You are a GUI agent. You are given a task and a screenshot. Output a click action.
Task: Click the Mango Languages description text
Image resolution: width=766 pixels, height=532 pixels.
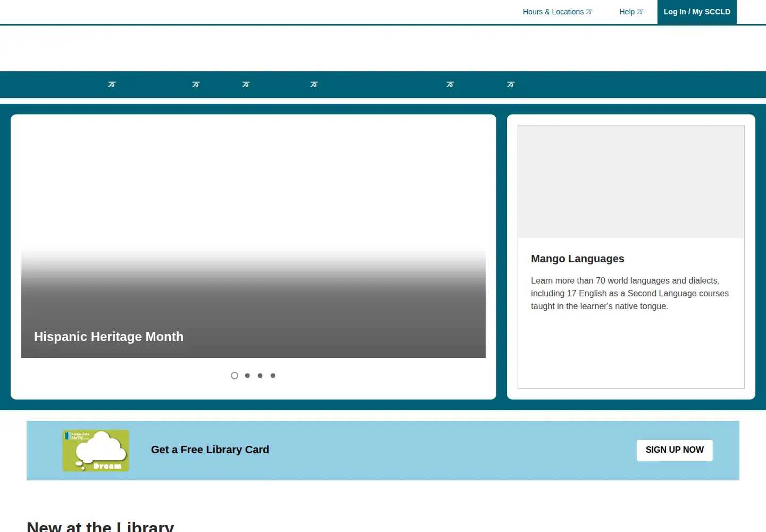point(630,293)
